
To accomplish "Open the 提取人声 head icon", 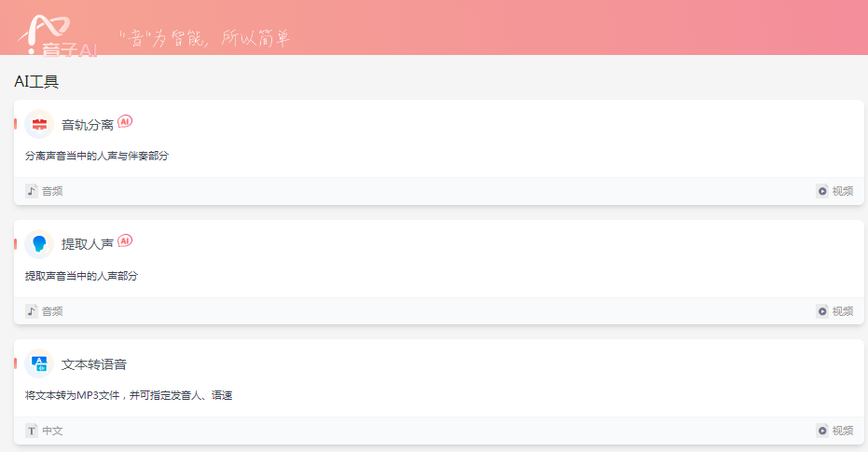I will (x=39, y=244).
